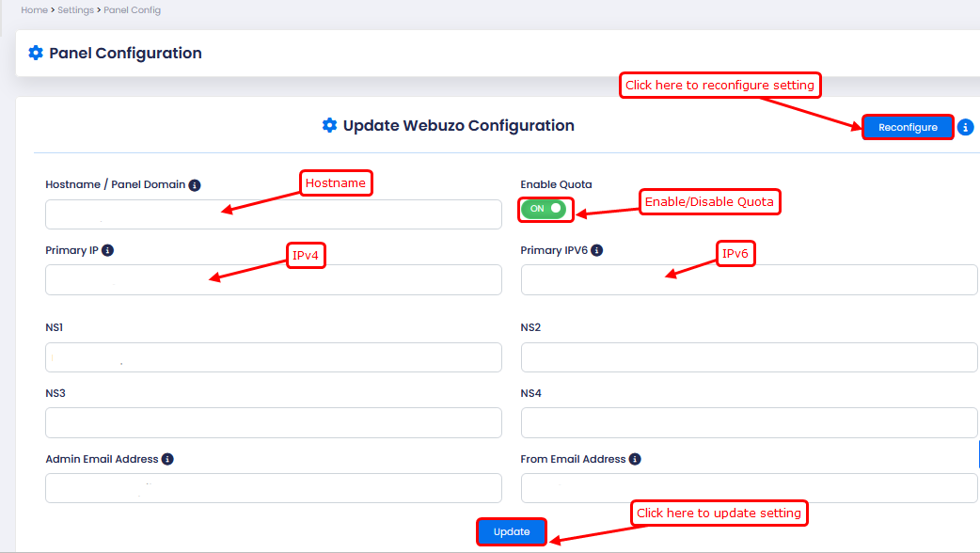Click the Primary IPV6 info icon
Screen dimensions: 980x553
[x=597, y=251]
